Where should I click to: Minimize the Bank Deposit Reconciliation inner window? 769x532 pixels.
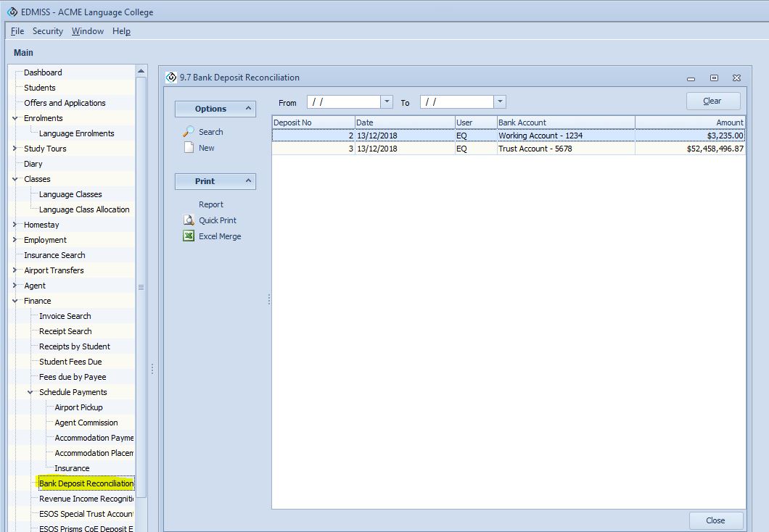click(x=691, y=78)
